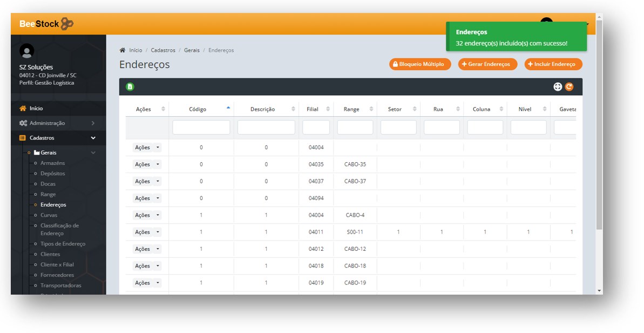The image size is (644, 333).
Task: Click the home icon in breadcrumb
Action: tap(123, 50)
